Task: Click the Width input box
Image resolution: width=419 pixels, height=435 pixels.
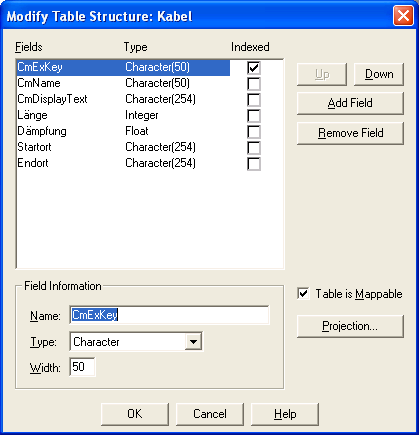Action: tap(82, 367)
